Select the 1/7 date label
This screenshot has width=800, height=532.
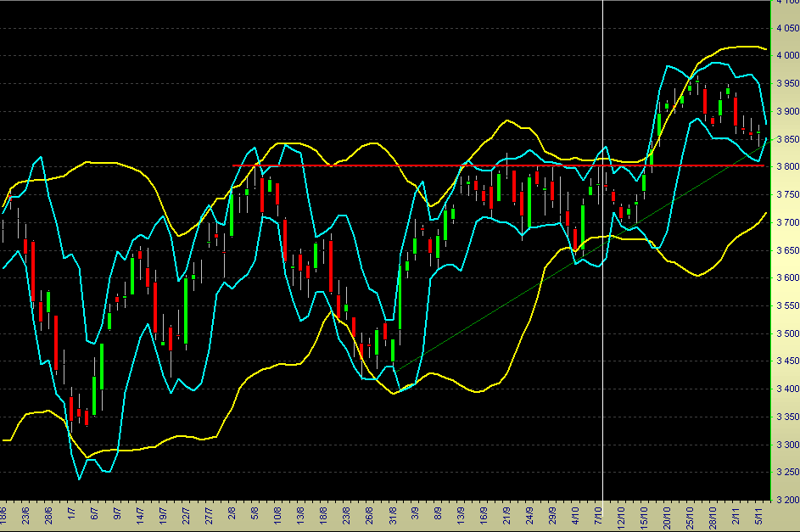pos(73,515)
